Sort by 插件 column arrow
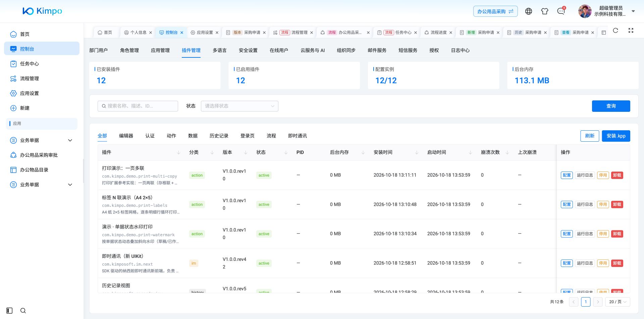 [178, 152]
